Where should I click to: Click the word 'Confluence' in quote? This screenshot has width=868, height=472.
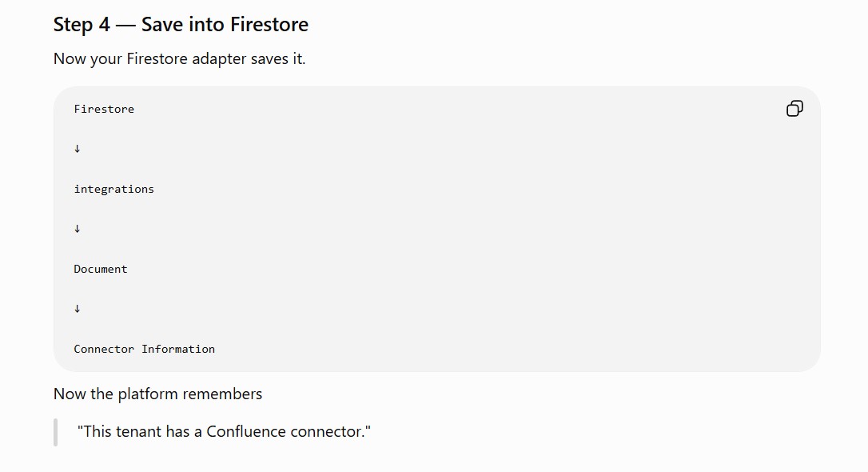(x=246, y=431)
